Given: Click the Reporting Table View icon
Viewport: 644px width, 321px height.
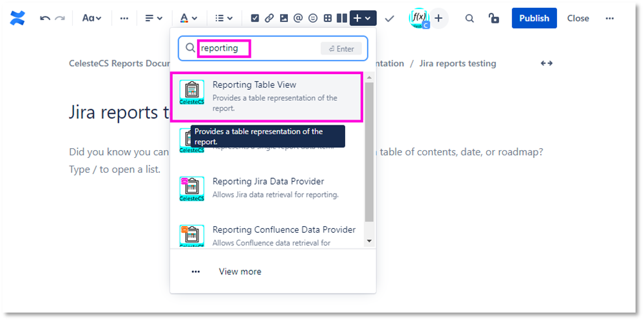Looking at the screenshot, I should 192,92.
